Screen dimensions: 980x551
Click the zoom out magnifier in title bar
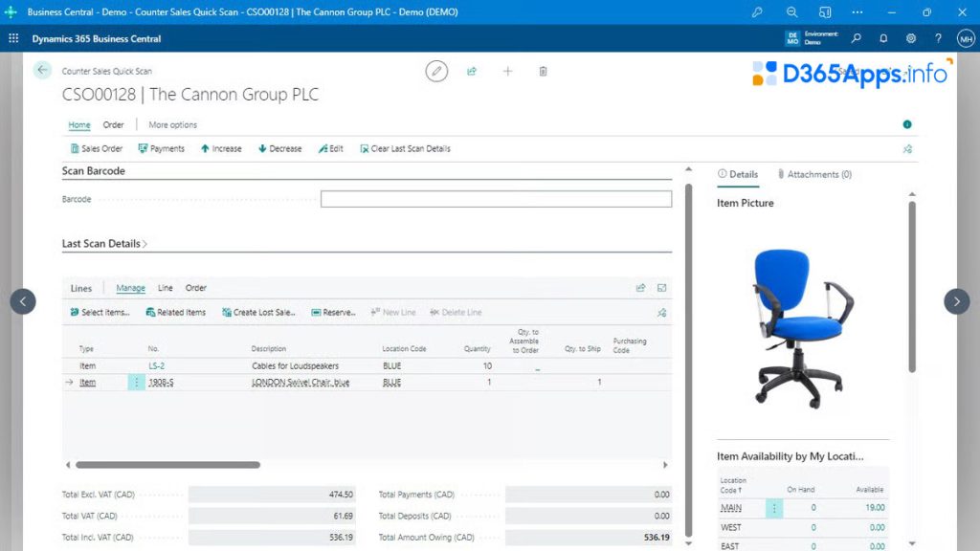[x=791, y=11]
